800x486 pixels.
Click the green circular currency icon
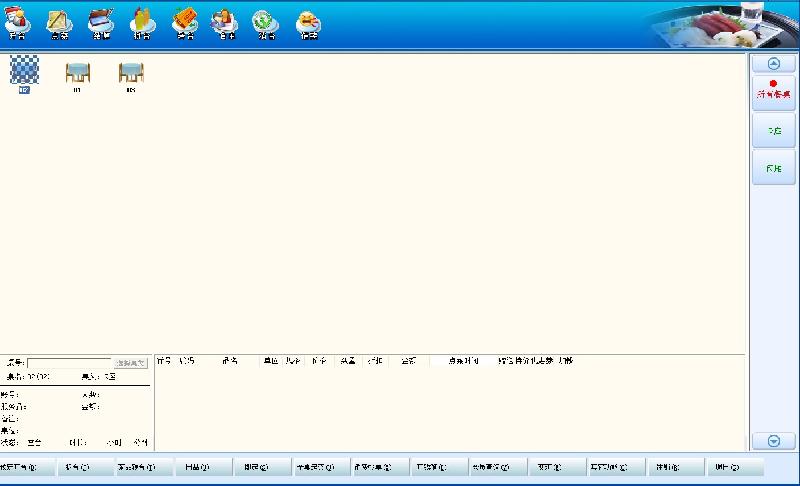coord(265,22)
